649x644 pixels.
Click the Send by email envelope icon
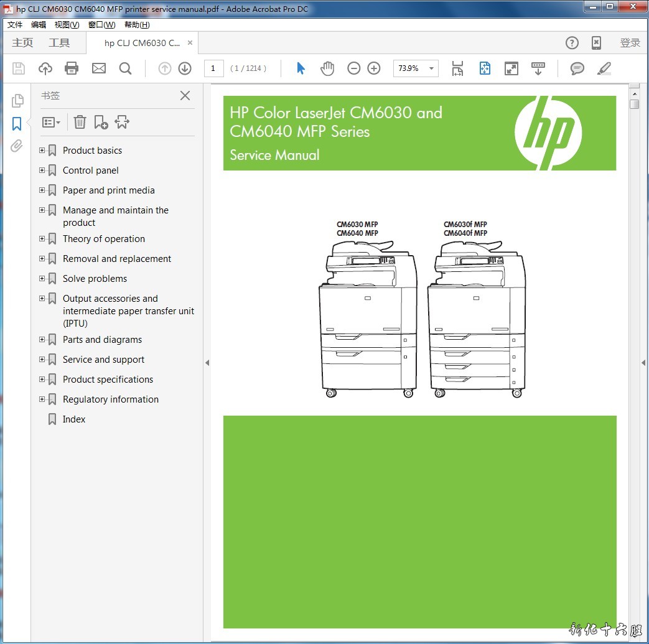[x=98, y=68]
